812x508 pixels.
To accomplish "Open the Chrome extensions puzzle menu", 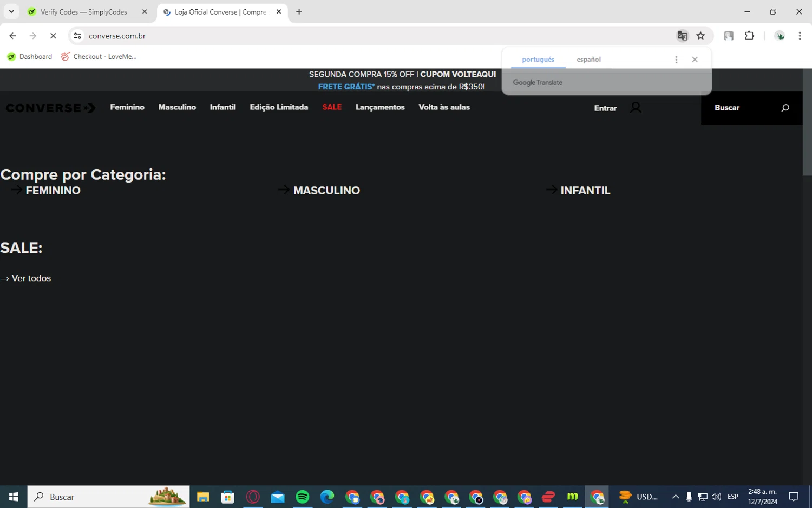I will [749, 36].
